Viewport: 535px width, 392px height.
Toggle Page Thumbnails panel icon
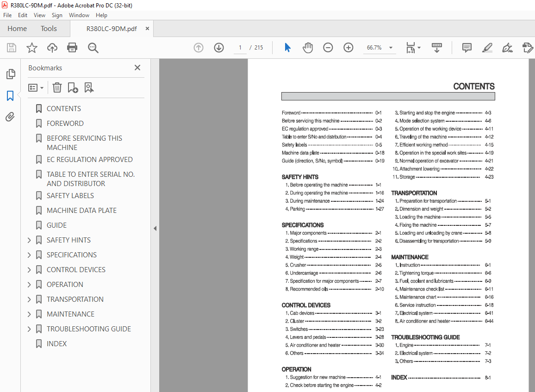[10, 74]
